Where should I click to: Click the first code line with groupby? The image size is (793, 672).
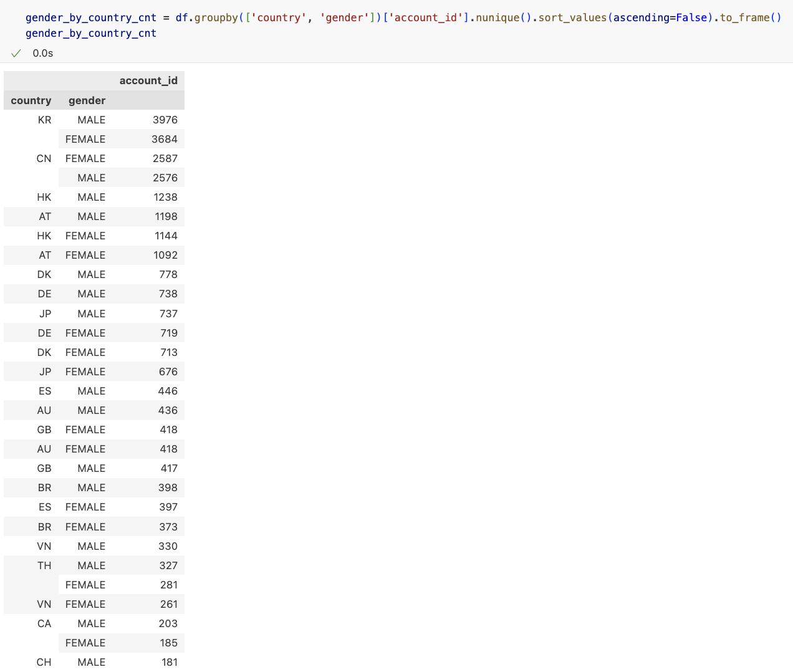(x=403, y=17)
